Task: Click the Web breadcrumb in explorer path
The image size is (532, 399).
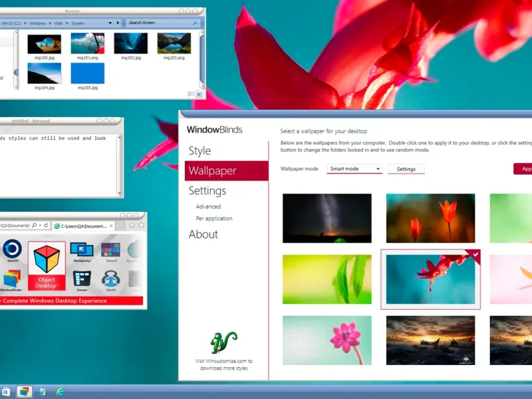Action: [59, 23]
